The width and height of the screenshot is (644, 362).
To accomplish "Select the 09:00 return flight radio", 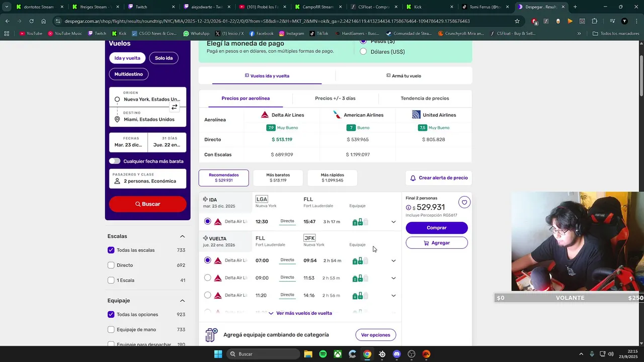I will pyautogui.click(x=208, y=278).
